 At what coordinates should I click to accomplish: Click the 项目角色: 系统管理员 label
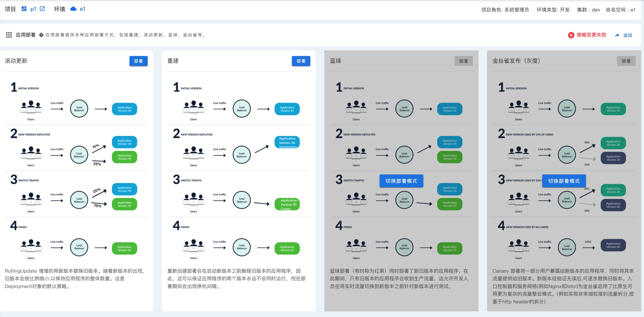tap(505, 10)
